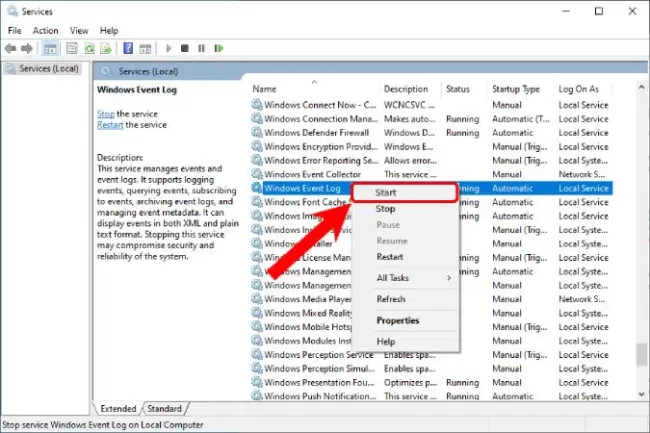
Task: Select the Windows Encryption Provider row
Action: point(432,146)
